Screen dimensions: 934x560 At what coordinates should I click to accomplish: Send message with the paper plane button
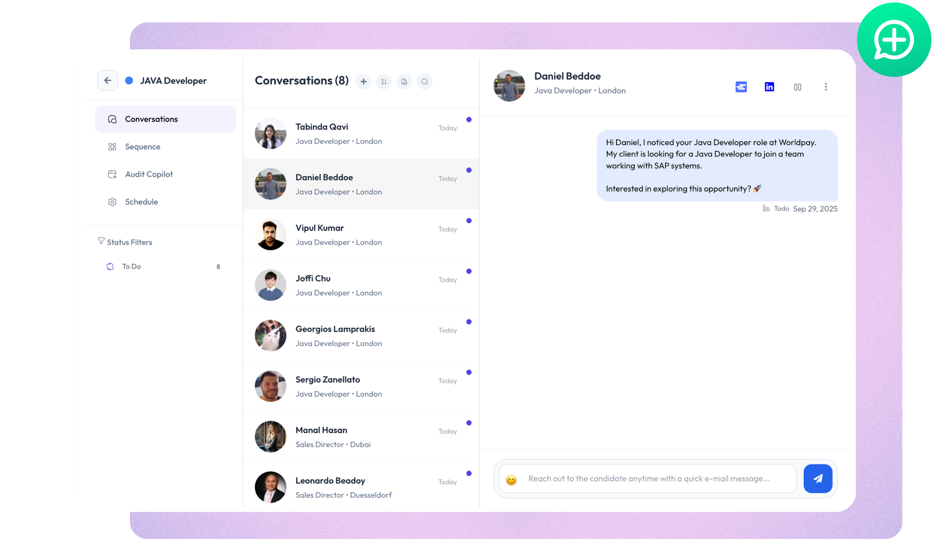(818, 478)
